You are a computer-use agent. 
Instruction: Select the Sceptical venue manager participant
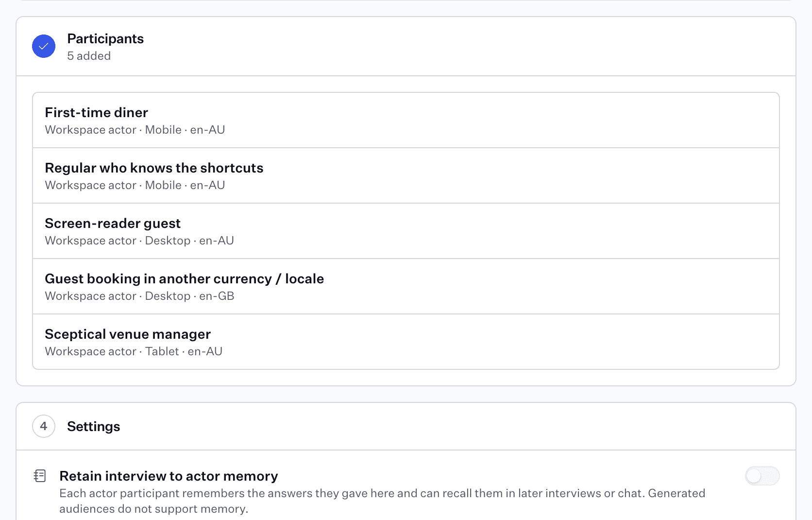click(x=406, y=342)
